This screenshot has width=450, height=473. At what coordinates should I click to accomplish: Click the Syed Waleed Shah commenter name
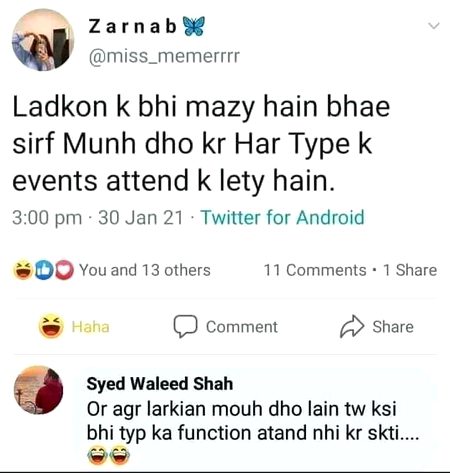coord(160,383)
